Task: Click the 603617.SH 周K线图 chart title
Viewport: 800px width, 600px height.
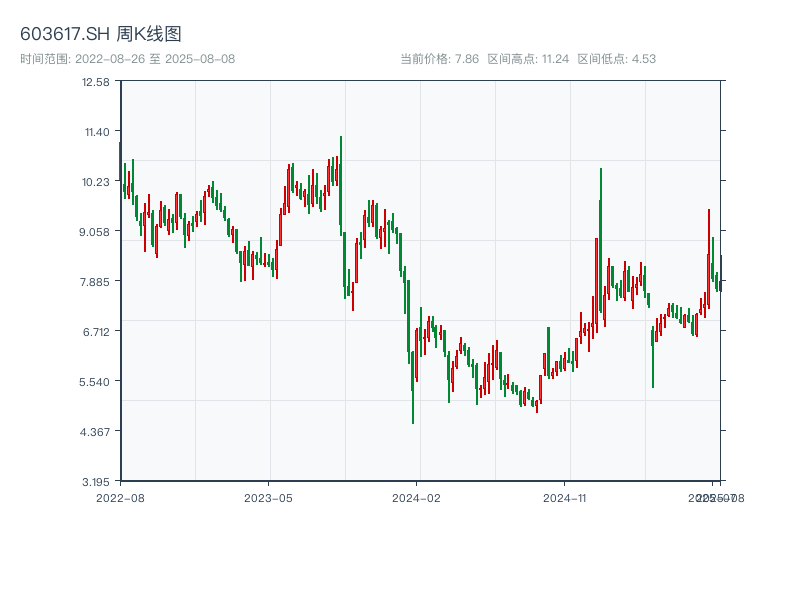Action: [101, 35]
